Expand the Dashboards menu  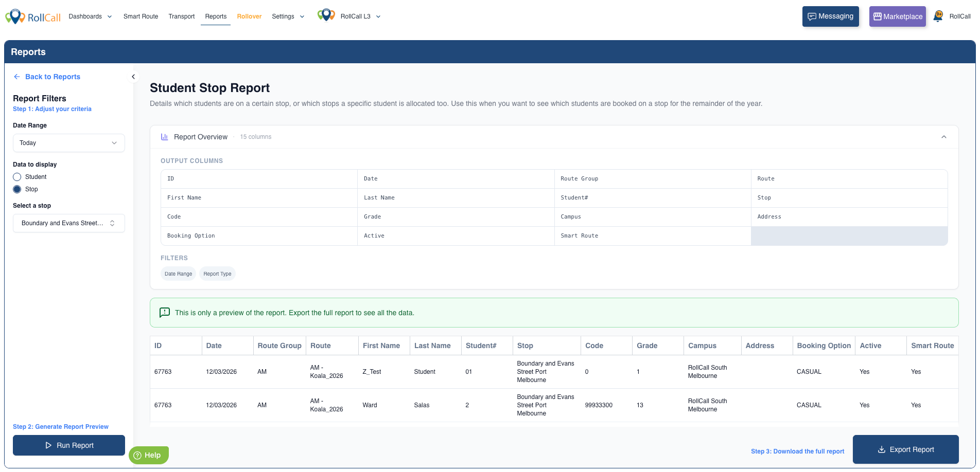point(90,16)
